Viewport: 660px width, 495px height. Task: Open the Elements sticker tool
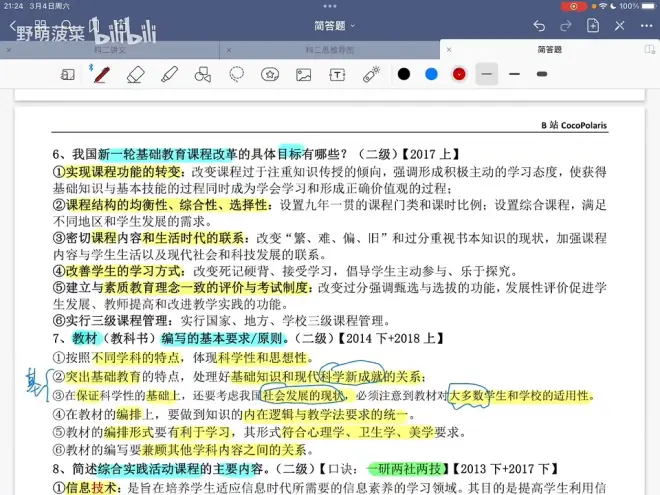coord(270,74)
